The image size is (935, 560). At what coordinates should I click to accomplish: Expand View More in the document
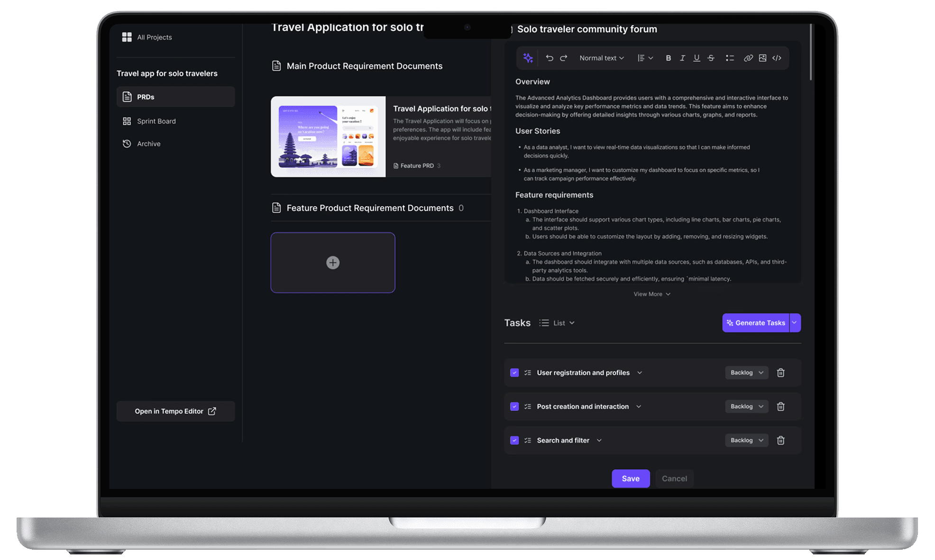click(x=651, y=294)
